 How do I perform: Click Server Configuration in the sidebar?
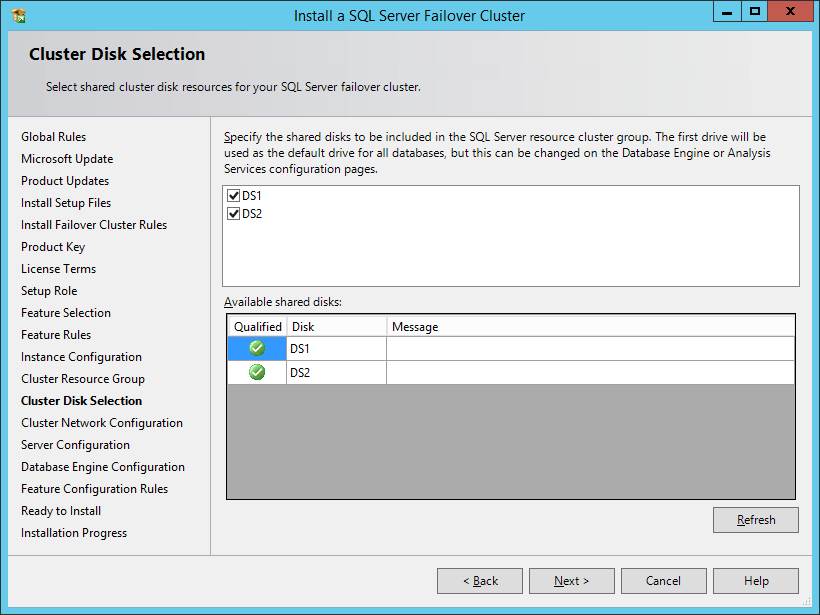coord(75,445)
